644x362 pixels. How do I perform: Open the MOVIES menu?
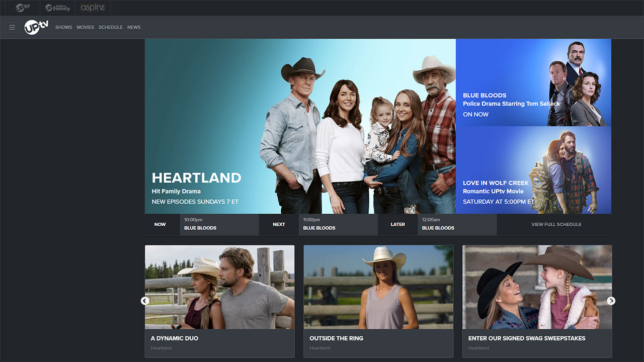click(85, 27)
